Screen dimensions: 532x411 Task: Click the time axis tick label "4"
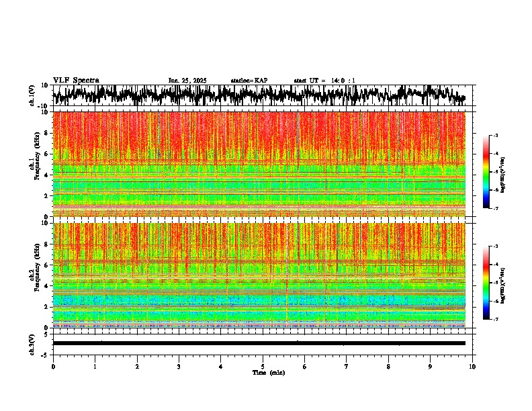(221, 367)
